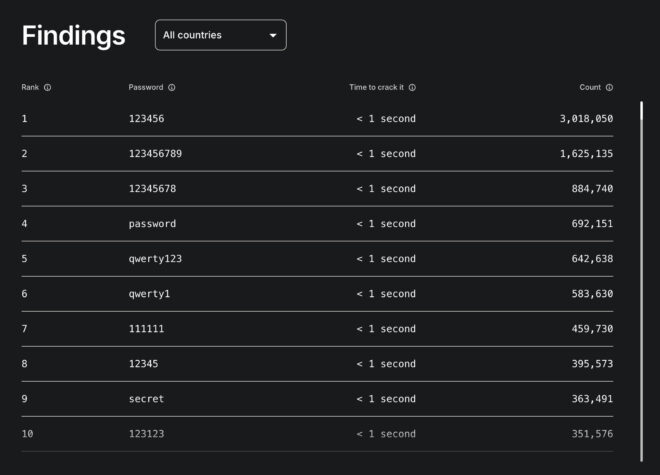Click the Time to crack it header
This screenshot has width=660, height=475.
pos(376,88)
